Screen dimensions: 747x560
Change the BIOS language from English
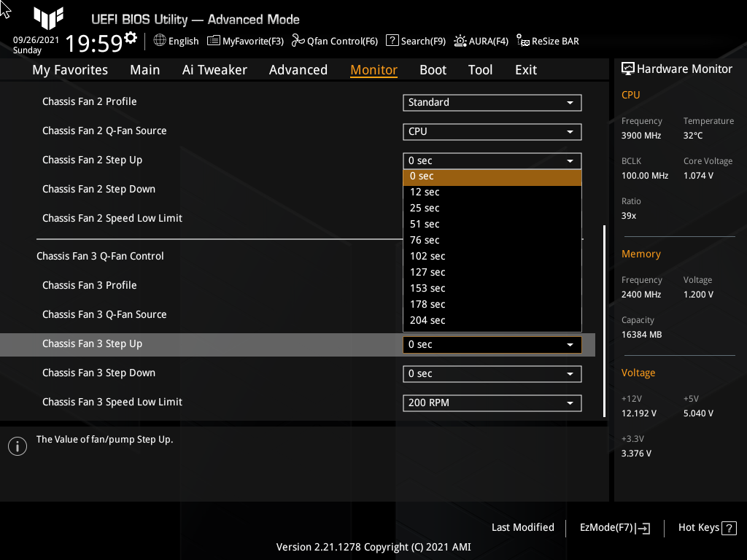click(175, 41)
